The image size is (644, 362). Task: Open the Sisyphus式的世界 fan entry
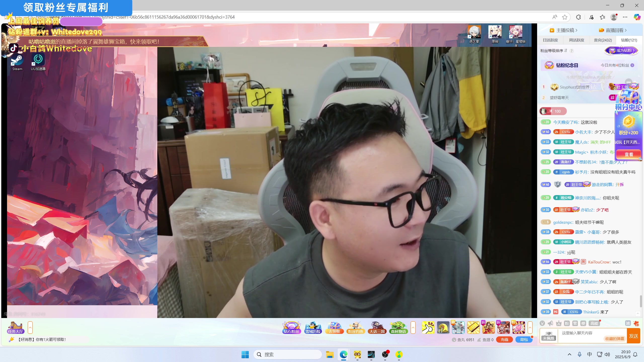(x=575, y=87)
